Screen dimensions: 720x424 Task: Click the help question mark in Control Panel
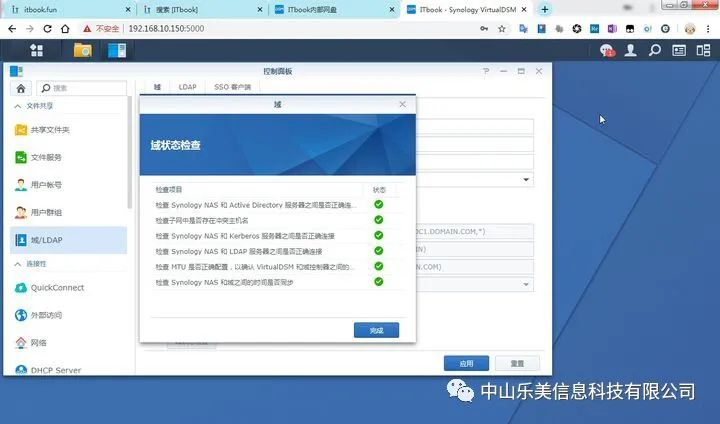tap(486, 71)
